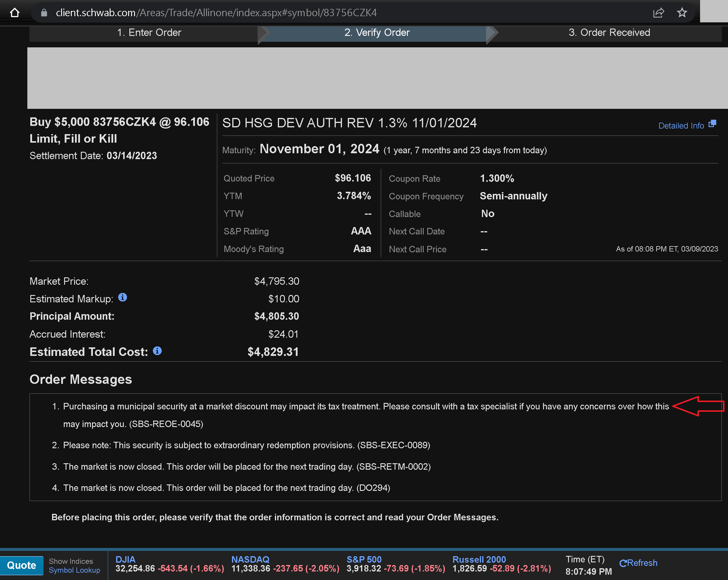Click the Coupon Frequency value Semi-annually
Screen dimensions: 728x580
(x=514, y=196)
